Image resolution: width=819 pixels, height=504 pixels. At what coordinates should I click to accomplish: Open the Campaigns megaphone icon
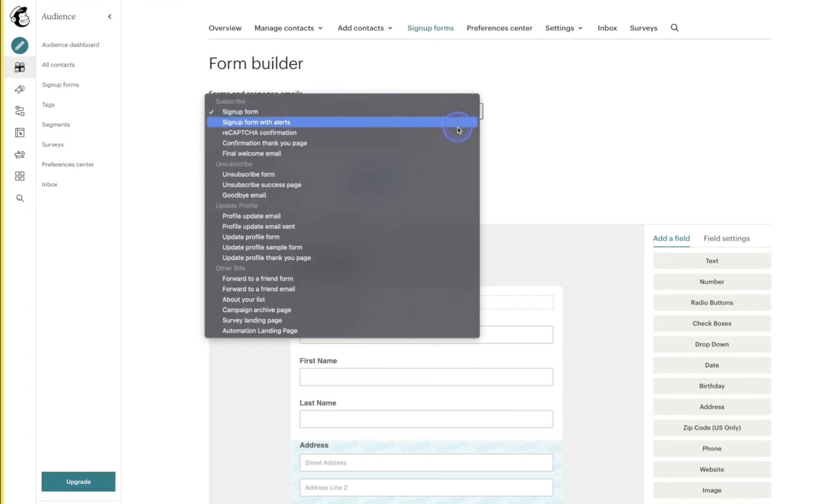[x=20, y=89]
